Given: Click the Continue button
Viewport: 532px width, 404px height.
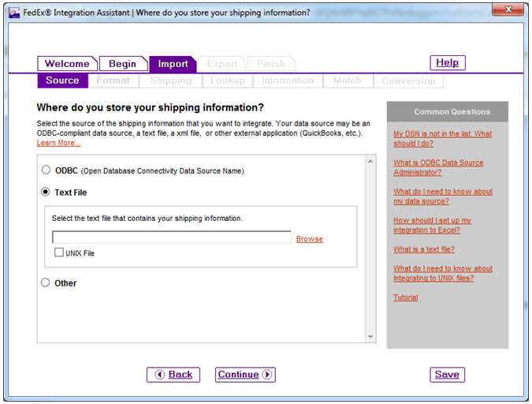Looking at the screenshot, I should (x=245, y=375).
